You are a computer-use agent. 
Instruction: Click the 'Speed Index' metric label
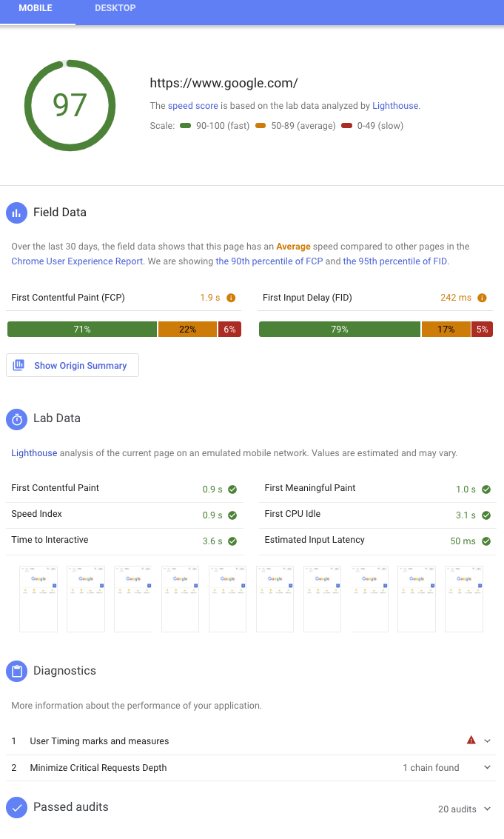click(x=36, y=514)
